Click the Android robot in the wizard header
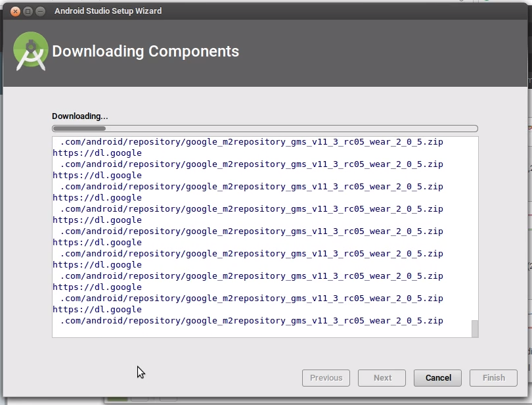The height and width of the screenshot is (405, 532). [30, 51]
